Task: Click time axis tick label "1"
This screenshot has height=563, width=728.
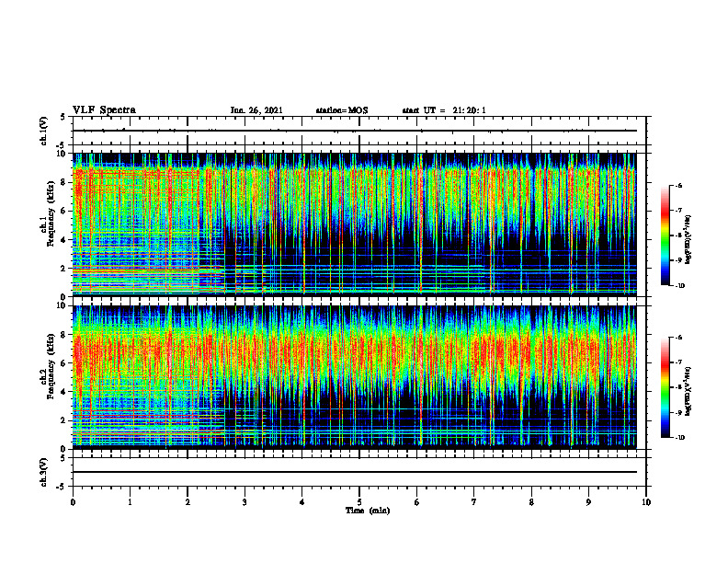Action: click(x=130, y=502)
